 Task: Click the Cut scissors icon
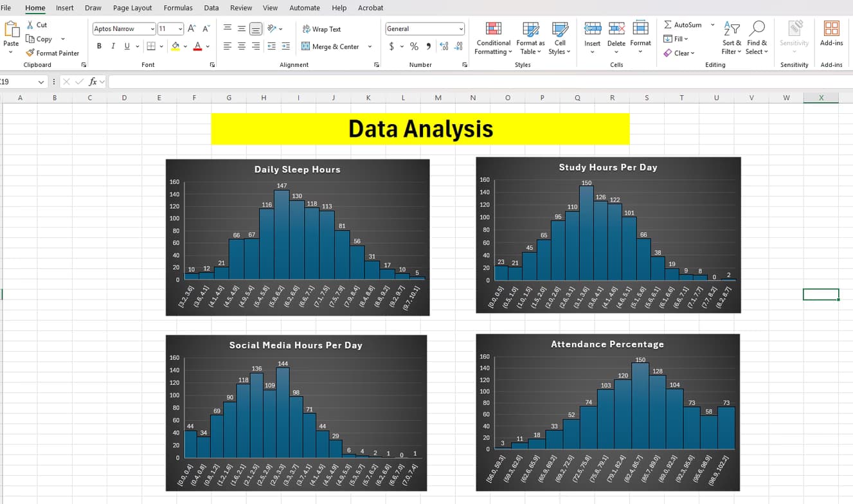click(30, 24)
